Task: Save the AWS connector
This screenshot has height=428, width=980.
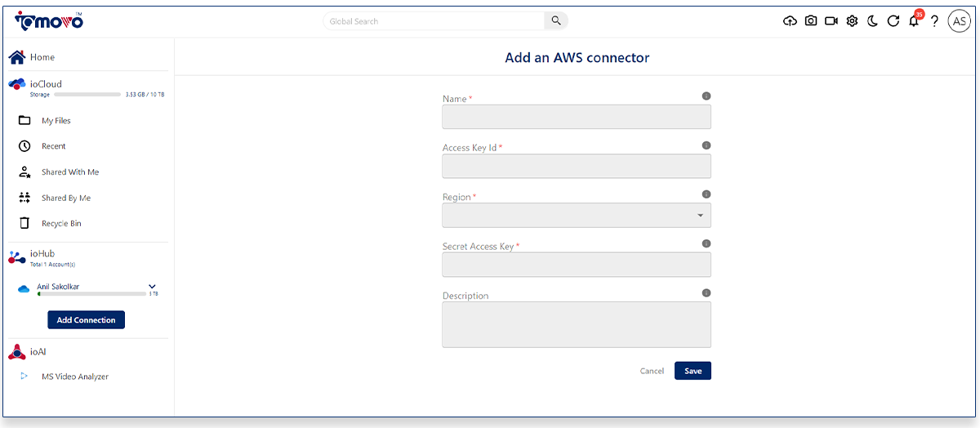Action: pyautogui.click(x=693, y=371)
